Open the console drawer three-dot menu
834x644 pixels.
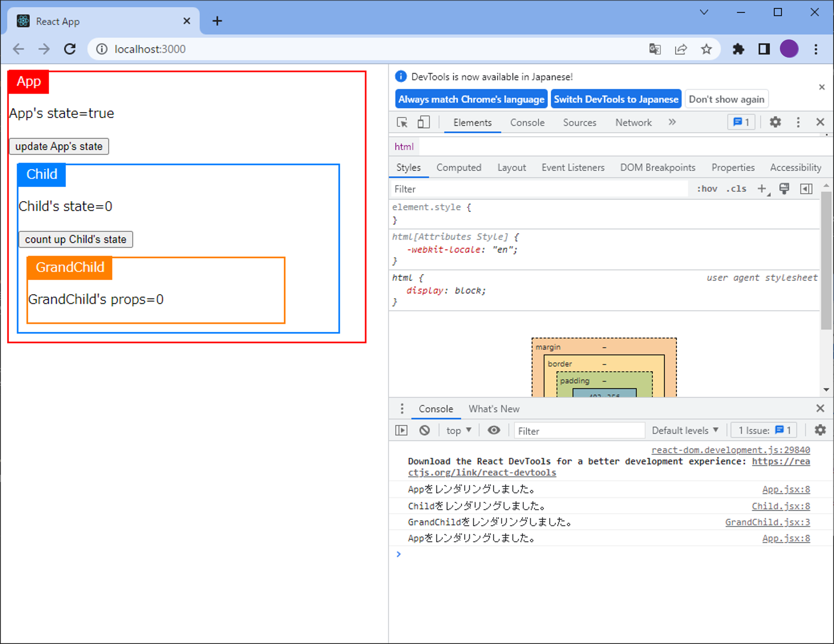coord(402,409)
